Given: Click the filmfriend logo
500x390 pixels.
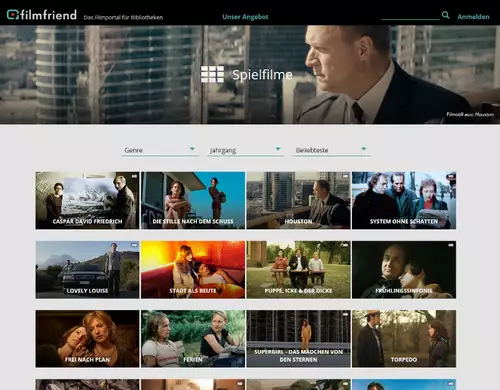Looking at the screenshot, I should (x=42, y=15).
